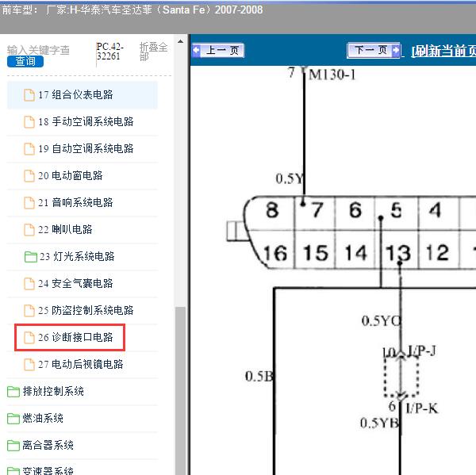Open 27 电动后视镜电路 entry
The image size is (476, 475).
pos(83,365)
